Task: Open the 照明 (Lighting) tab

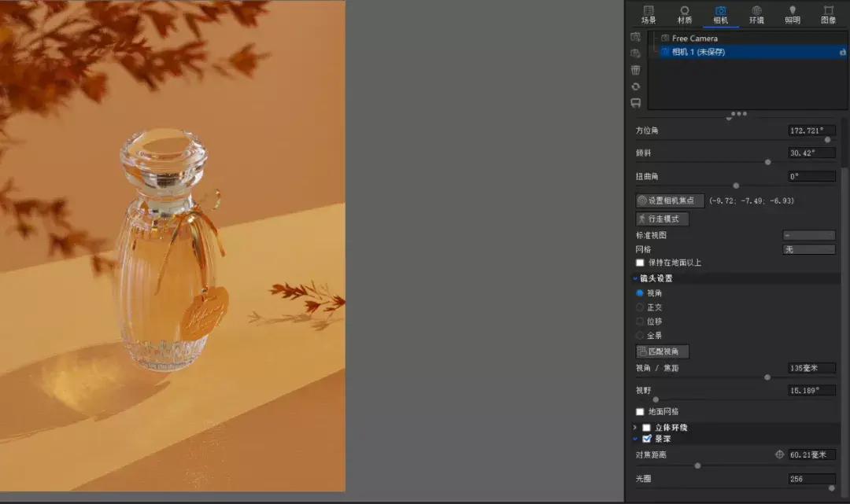Action: 793,15
